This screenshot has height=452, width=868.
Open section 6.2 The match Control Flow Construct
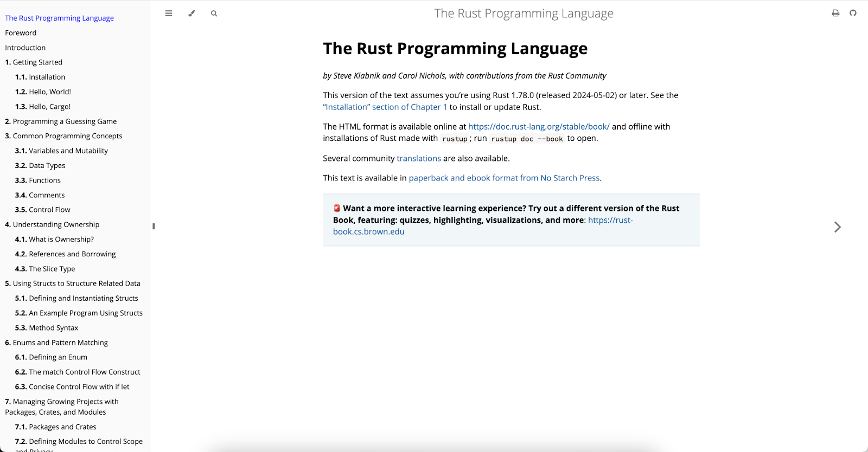pyautogui.click(x=78, y=372)
